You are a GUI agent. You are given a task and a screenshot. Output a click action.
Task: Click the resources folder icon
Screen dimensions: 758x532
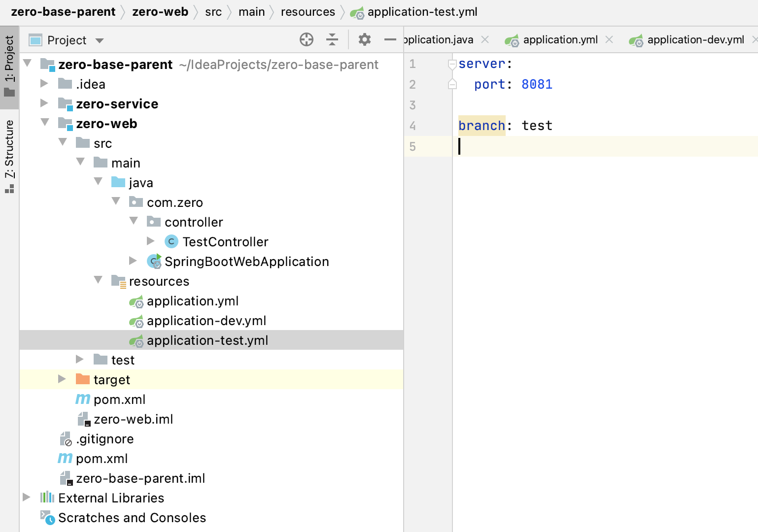(119, 281)
